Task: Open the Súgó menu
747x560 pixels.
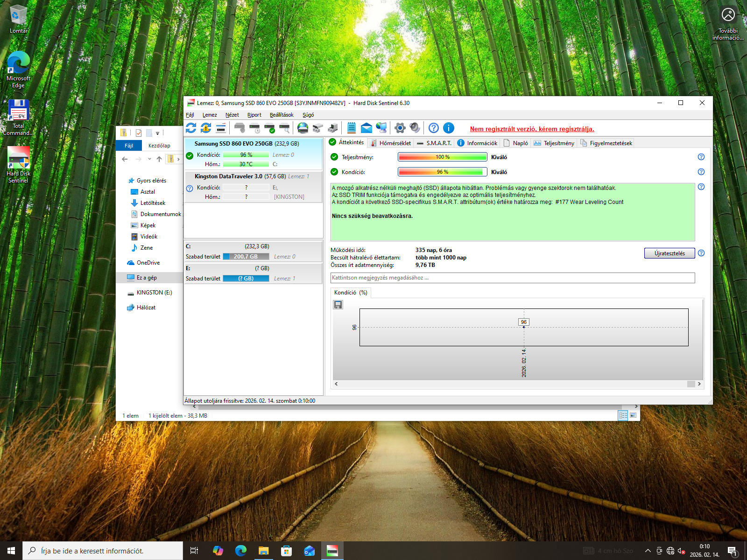Action: pos(308,115)
